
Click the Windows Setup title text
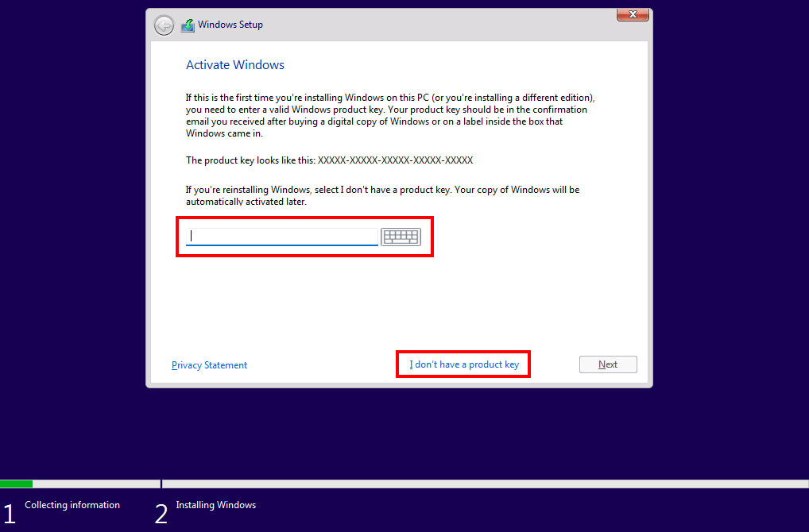pos(230,25)
